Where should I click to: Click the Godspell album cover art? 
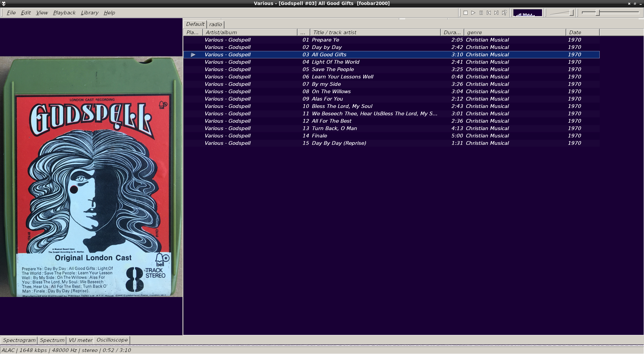point(91,177)
